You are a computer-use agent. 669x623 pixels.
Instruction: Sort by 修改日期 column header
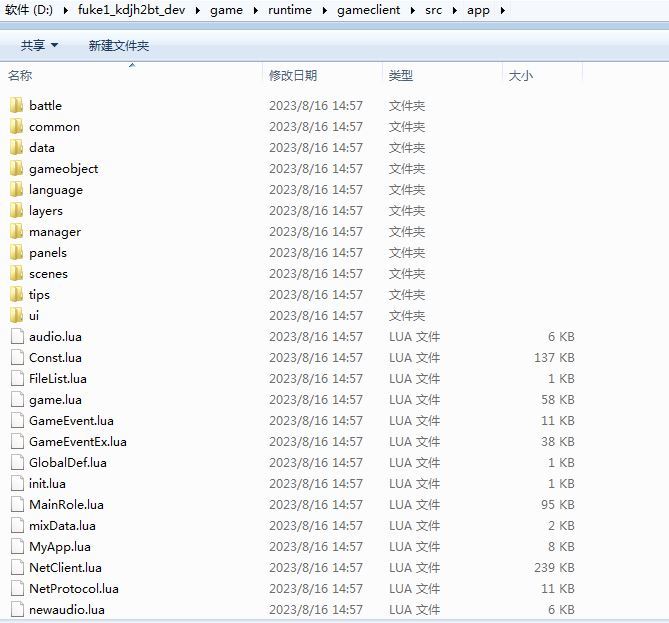click(x=293, y=76)
